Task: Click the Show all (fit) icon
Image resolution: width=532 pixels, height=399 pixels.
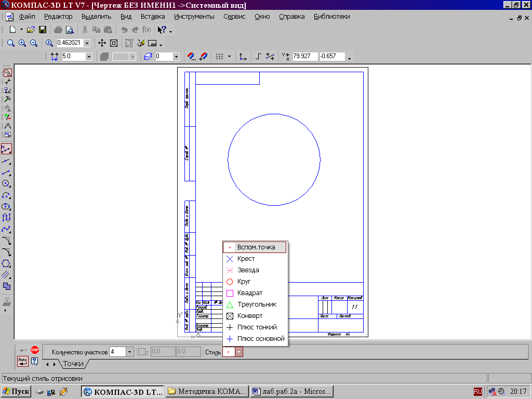Action: (114, 43)
